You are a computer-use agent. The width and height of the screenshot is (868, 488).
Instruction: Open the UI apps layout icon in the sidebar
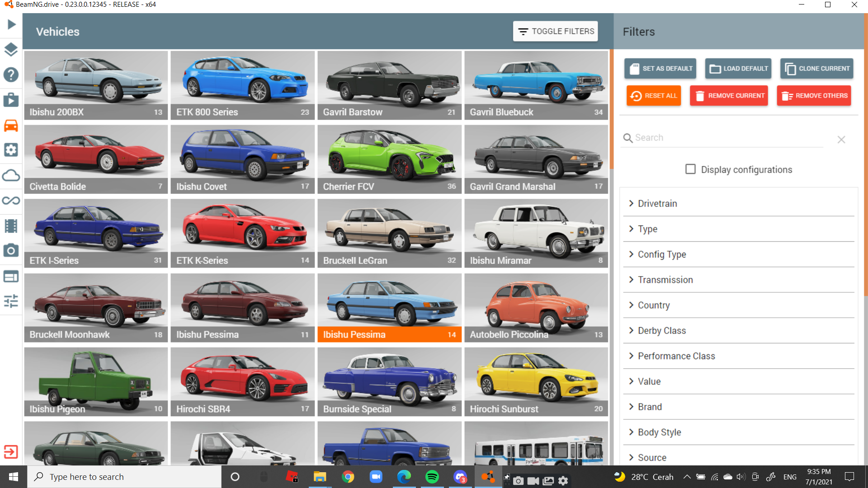11,276
